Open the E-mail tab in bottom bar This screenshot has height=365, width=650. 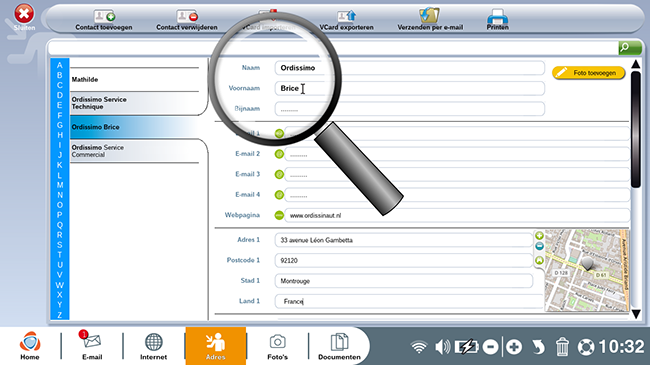92,345
